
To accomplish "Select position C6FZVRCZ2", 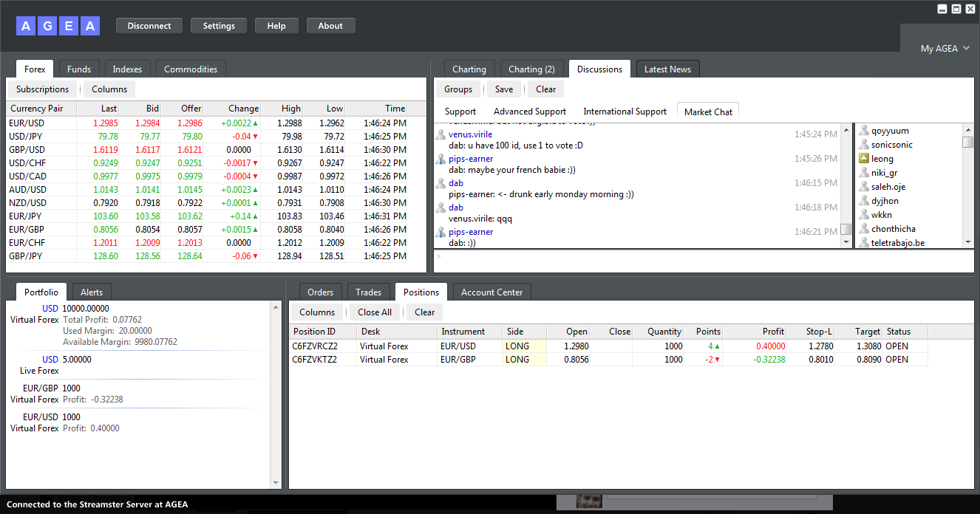I will (608, 346).
